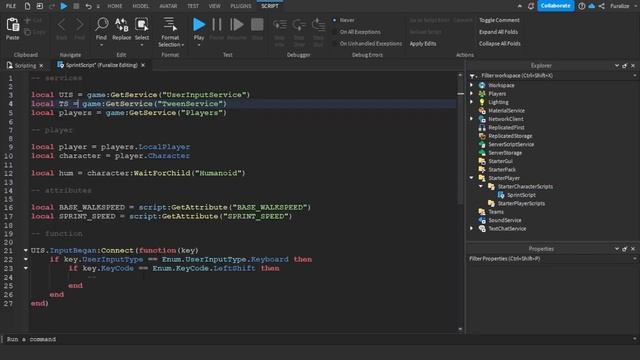Switch to the Scripting document tab
The width and height of the screenshot is (640, 360).
[x=25, y=65]
